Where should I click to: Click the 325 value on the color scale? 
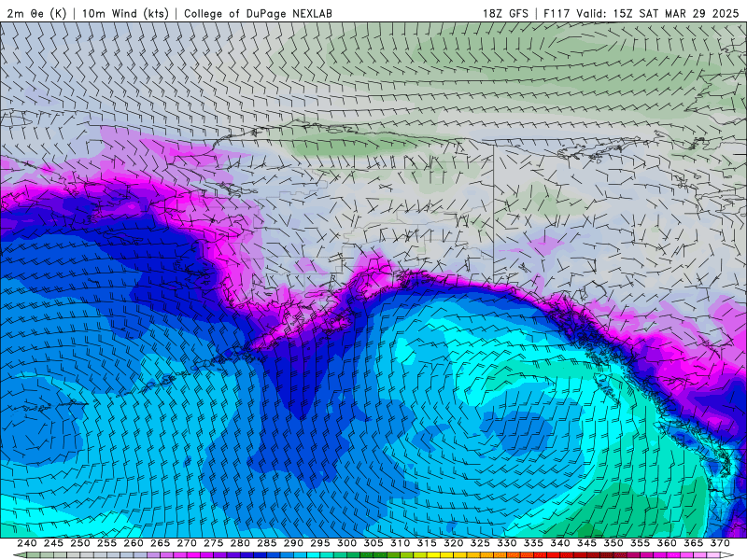pyautogui.click(x=480, y=543)
